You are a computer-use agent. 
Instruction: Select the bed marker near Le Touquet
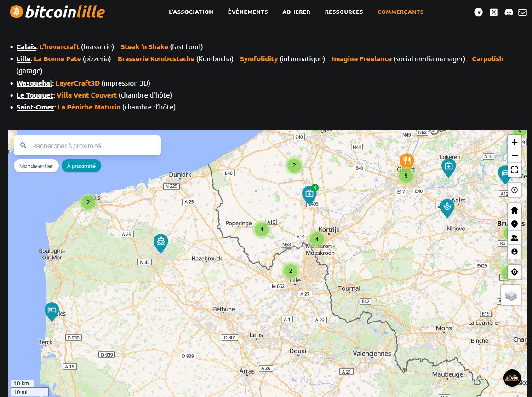pos(51,311)
